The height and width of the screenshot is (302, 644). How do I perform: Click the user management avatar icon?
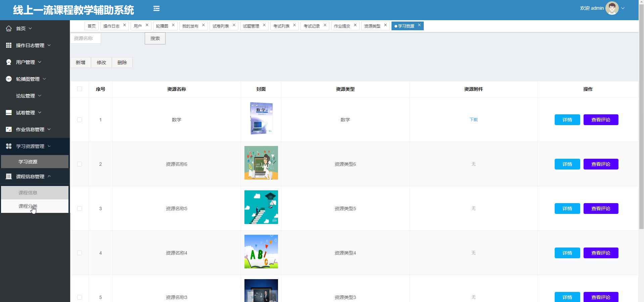[x=9, y=62]
